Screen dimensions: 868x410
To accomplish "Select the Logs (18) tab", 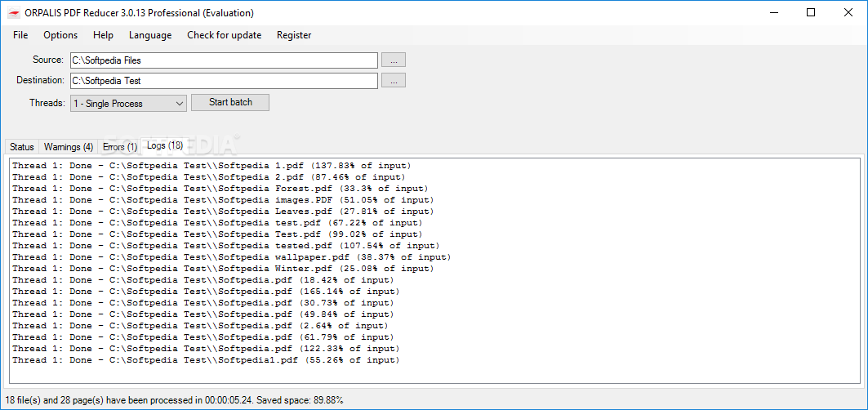I will coord(165,145).
